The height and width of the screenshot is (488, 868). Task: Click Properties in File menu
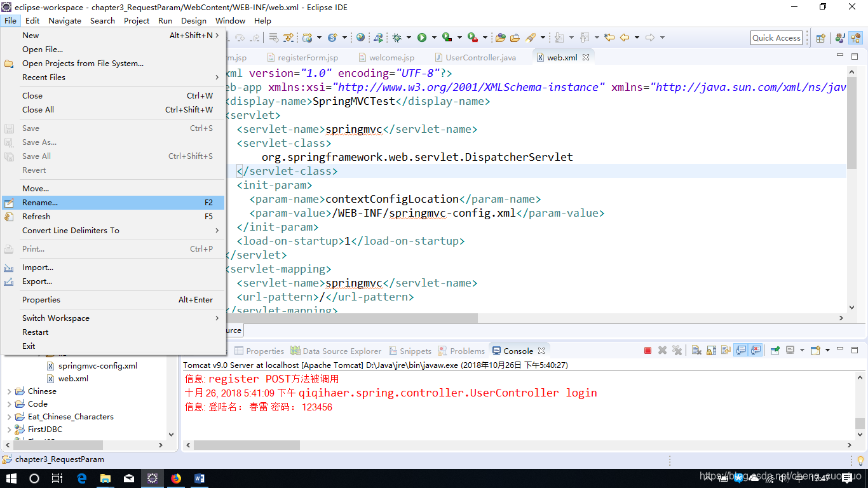pyautogui.click(x=113, y=300)
